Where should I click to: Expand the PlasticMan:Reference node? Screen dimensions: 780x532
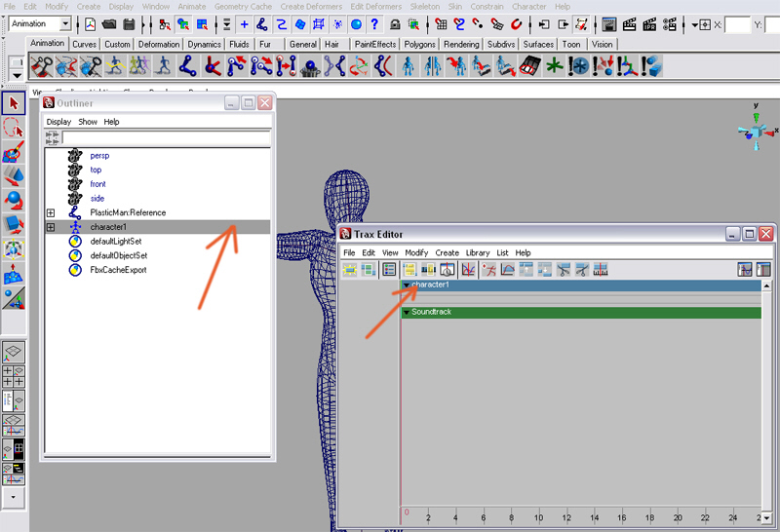[51, 212]
